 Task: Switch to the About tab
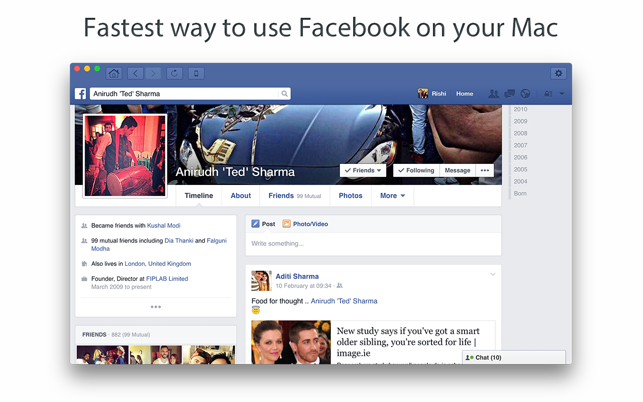(x=241, y=196)
